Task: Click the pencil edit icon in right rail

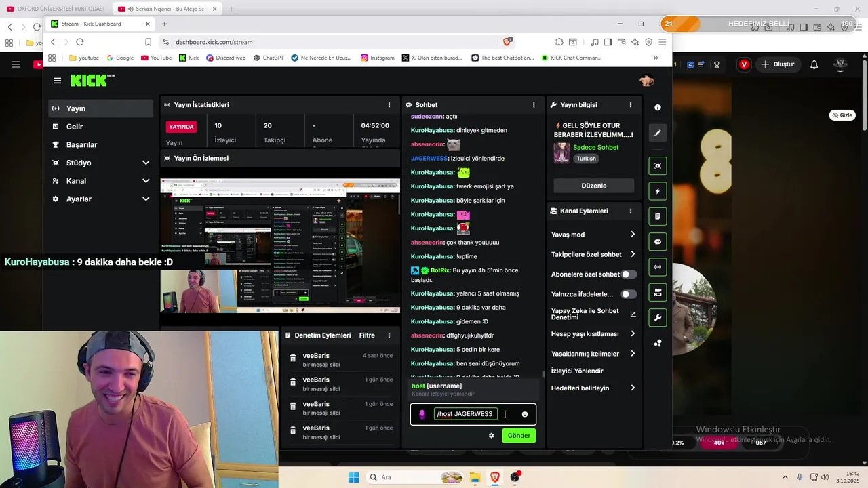Action: (x=657, y=133)
